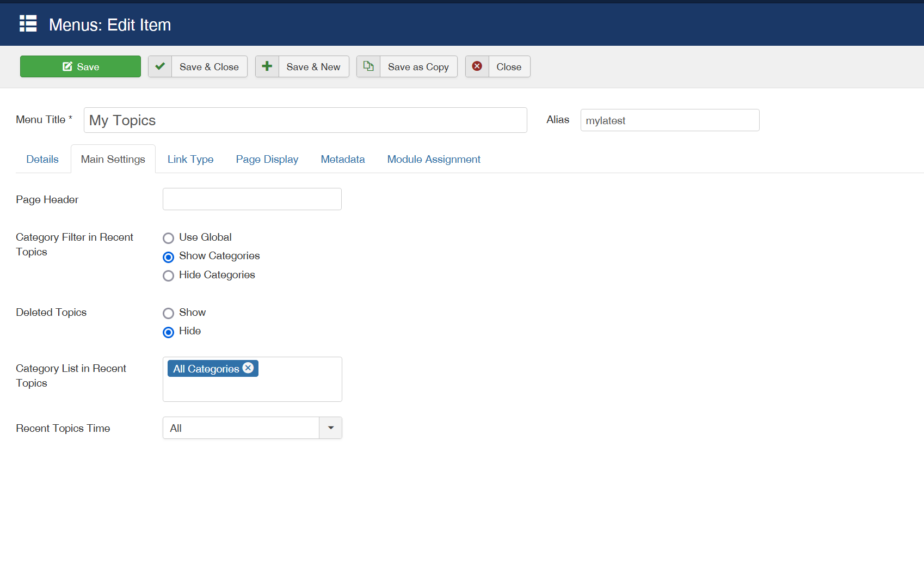Open the Metadata tab

343,160
